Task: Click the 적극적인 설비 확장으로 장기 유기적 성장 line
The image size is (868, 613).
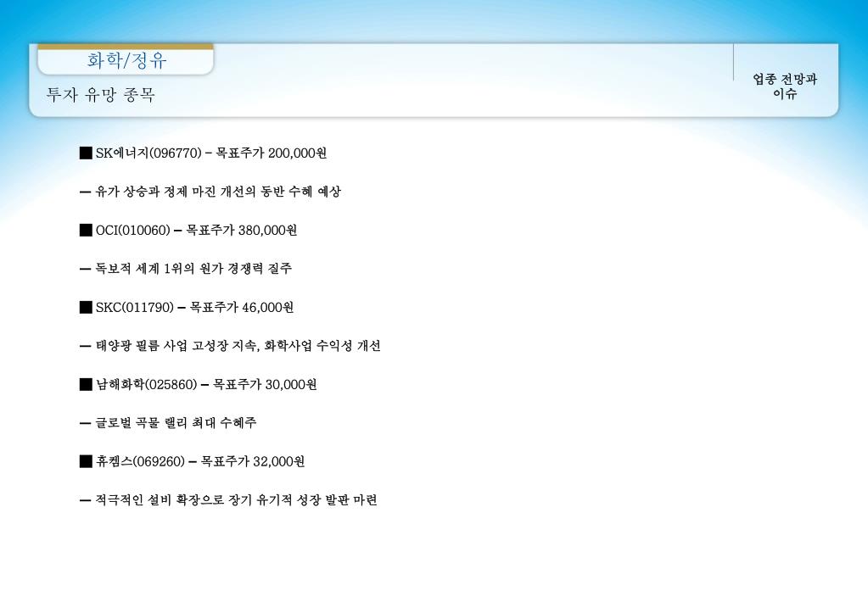Action: 228,499
